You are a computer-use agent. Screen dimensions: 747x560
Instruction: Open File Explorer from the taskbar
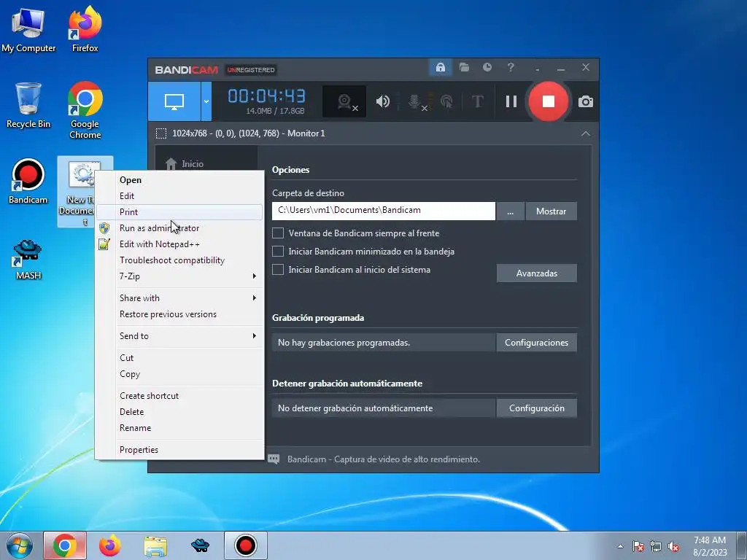(155, 545)
